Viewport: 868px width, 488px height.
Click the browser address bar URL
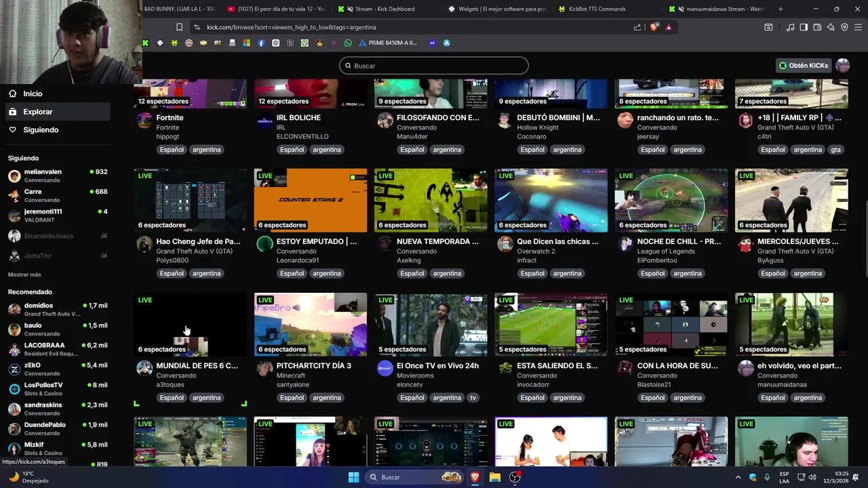click(292, 27)
